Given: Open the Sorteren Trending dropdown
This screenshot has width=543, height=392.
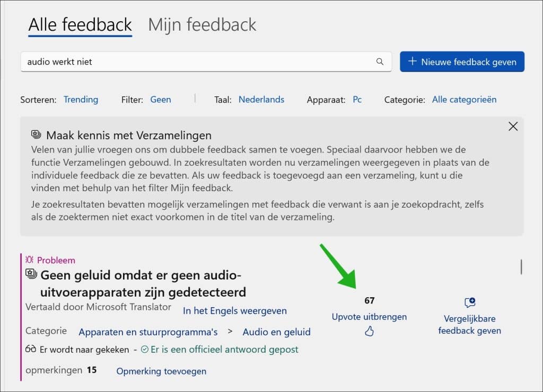Looking at the screenshot, I should (81, 100).
